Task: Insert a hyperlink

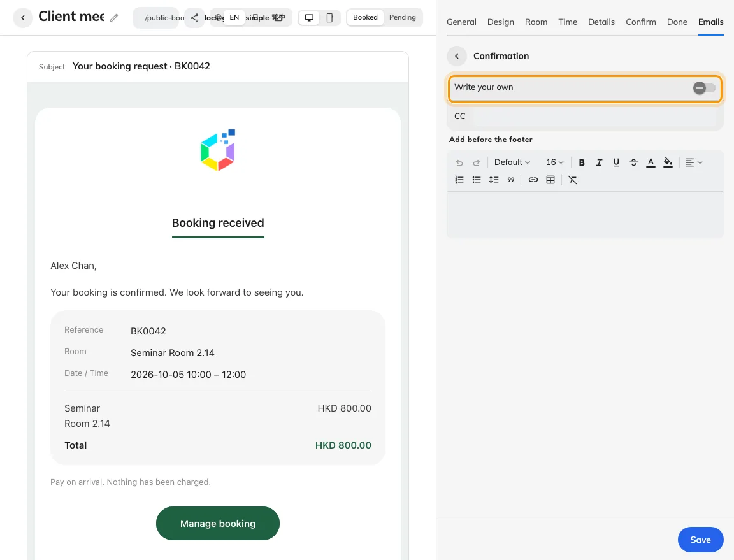Action: [533, 180]
